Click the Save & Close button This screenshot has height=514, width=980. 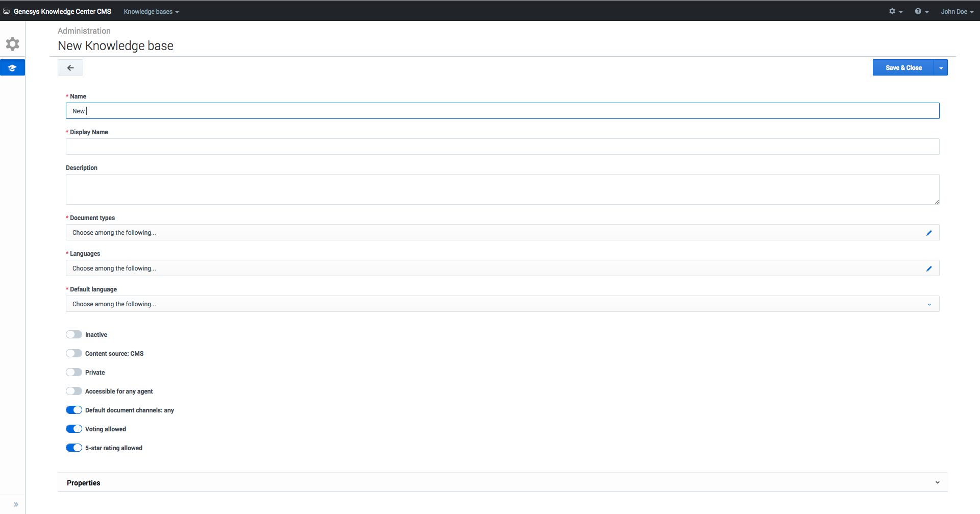click(903, 68)
